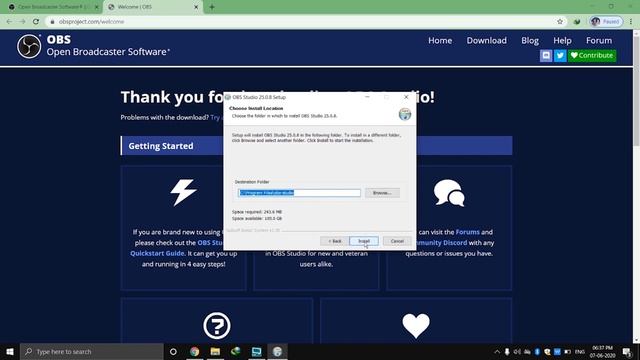640x360 pixels.
Task: Close the Welcome | OBS tab
Action: click(196, 7)
